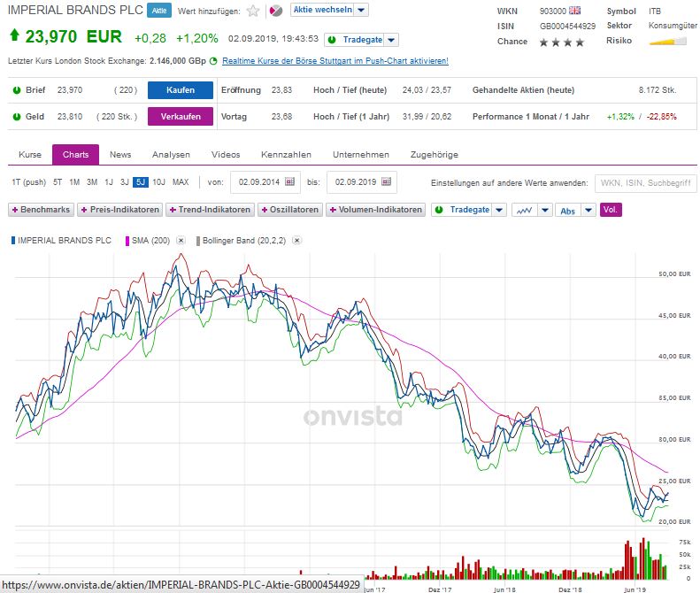Image resolution: width=700 pixels, height=593 pixels.
Task: Open calendar picker for the 'bis' date
Action: tap(387, 182)
